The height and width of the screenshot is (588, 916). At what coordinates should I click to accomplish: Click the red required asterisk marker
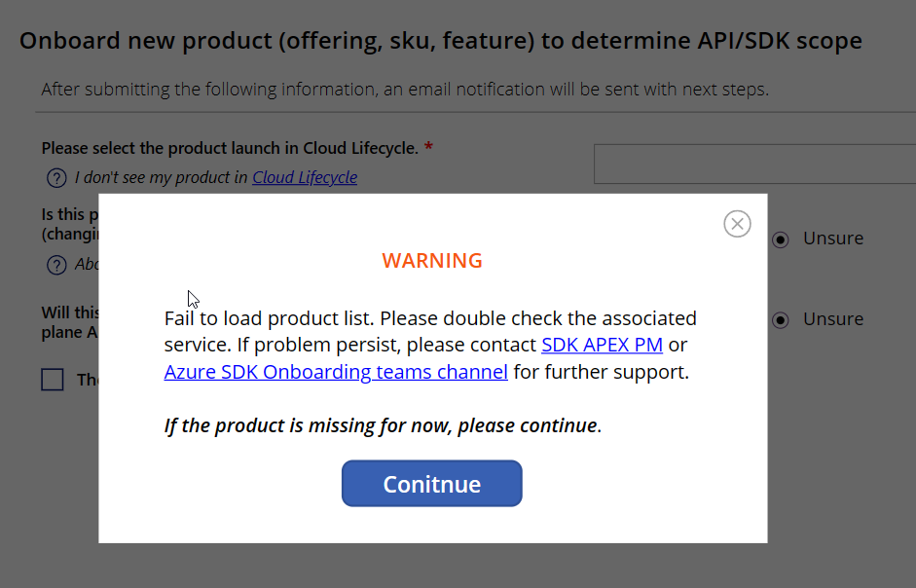pyautogui.click(x=428, y=147)
